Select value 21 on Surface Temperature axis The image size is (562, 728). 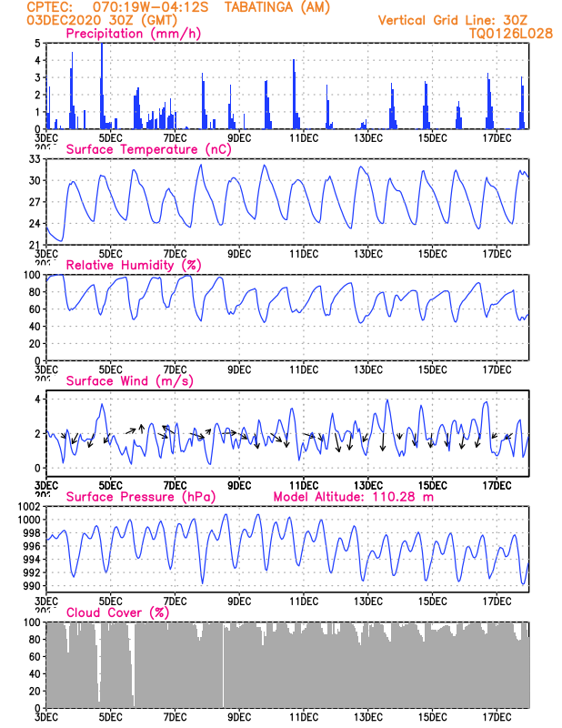(35, 245)
